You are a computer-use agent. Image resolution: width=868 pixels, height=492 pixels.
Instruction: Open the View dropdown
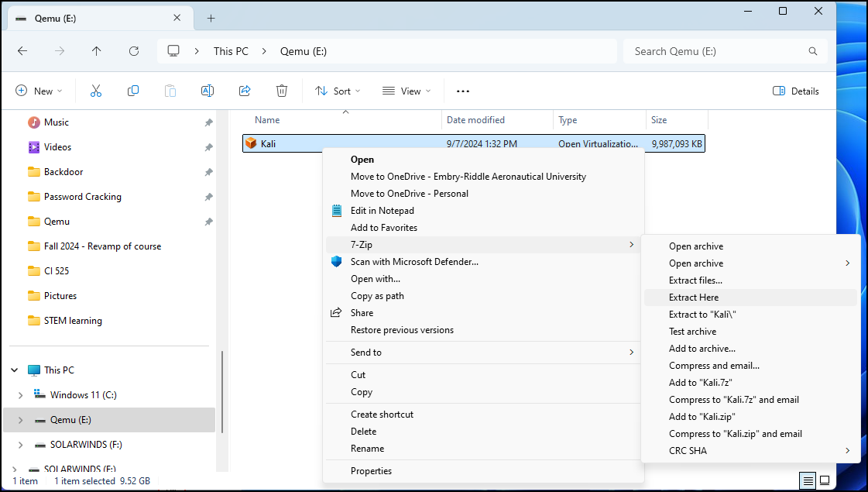[x=407, y=91]
